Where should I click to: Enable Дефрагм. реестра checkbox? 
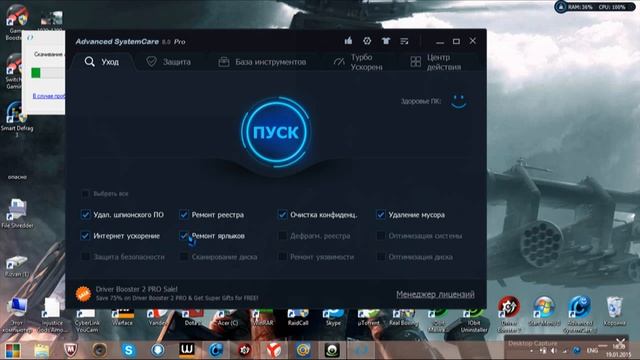click(x=282, y=236)
